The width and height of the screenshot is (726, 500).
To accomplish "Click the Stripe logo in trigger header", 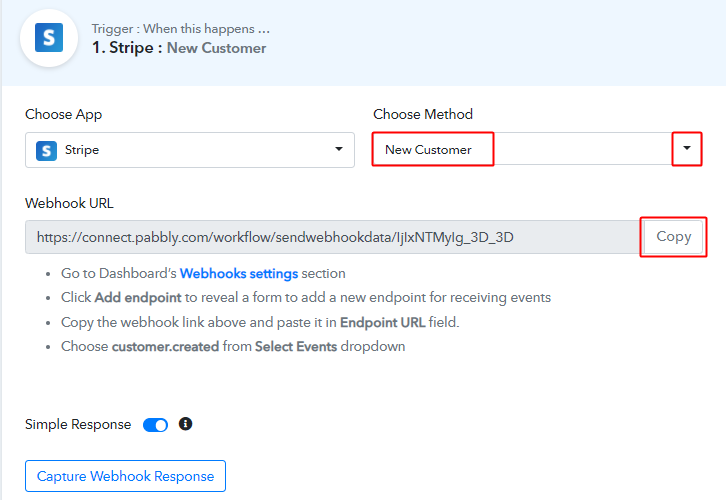I will pos(49,38).
